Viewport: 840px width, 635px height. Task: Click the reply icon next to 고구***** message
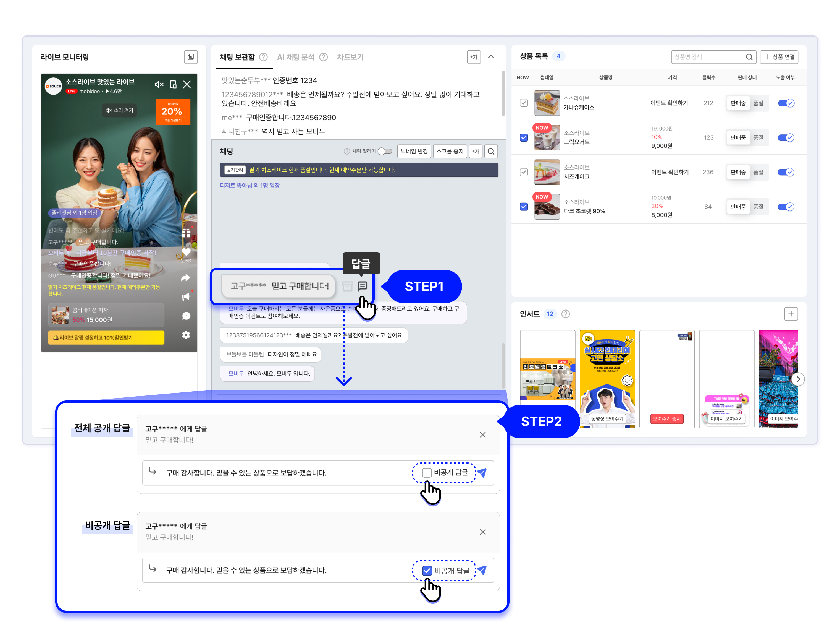tap(362, 286)
